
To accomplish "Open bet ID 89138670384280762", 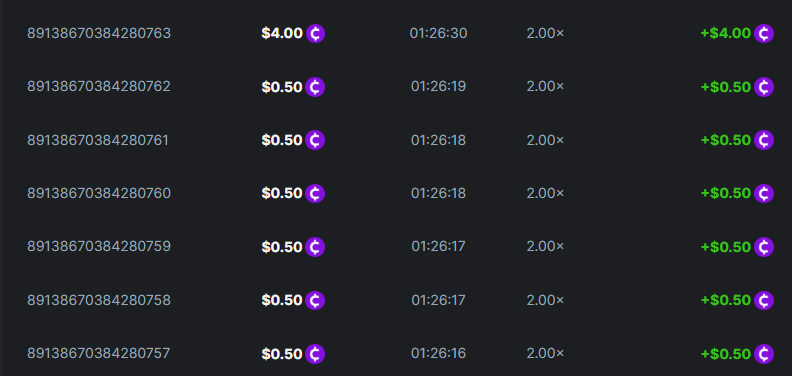I will tap(99, 86).
